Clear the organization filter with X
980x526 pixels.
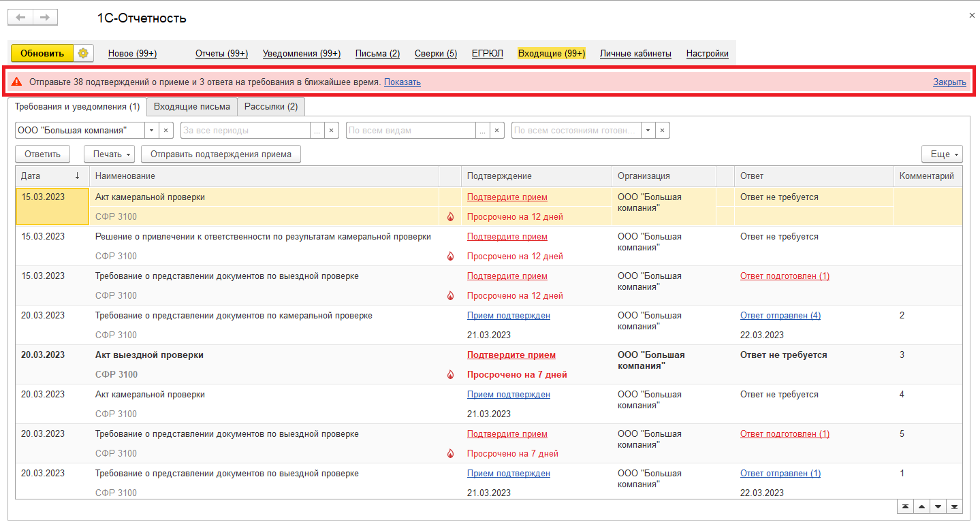167,130
